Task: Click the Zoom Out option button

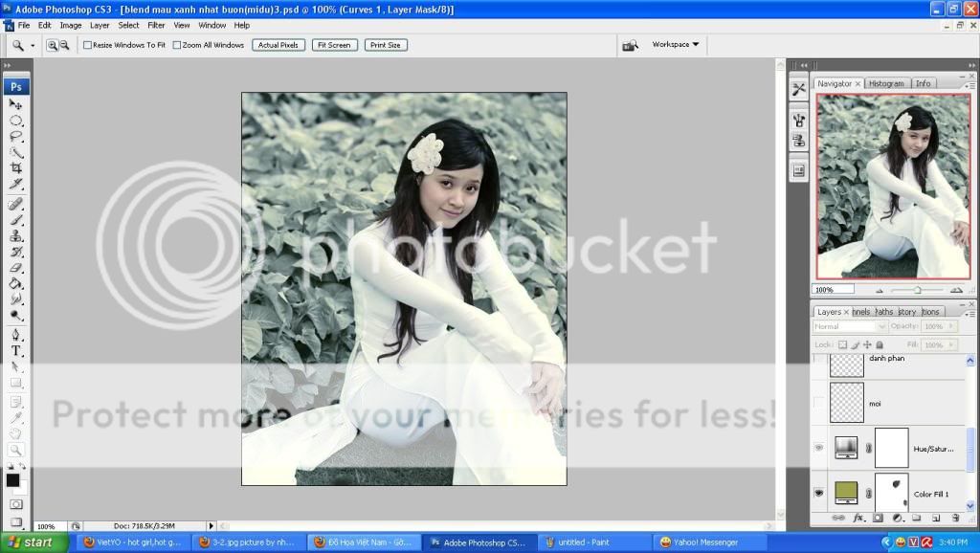Action: pyautogui.click(x=64, y=45)
